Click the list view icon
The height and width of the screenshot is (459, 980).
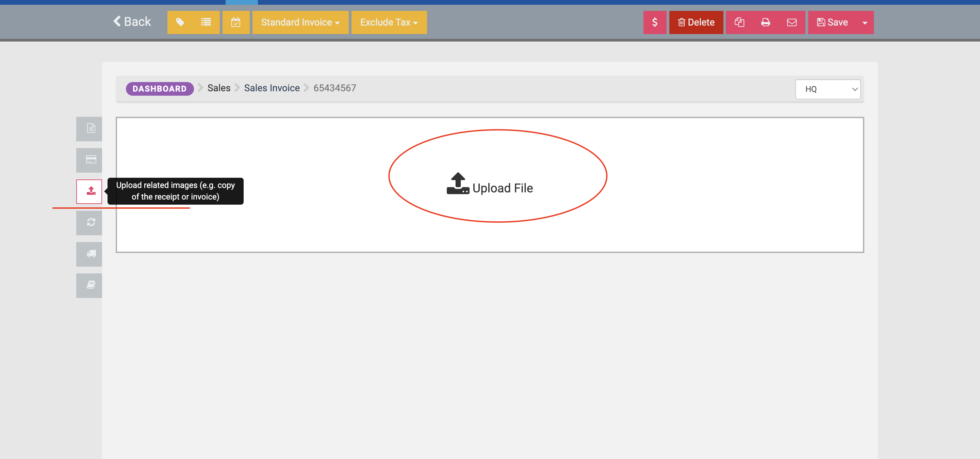click(206, 22)
